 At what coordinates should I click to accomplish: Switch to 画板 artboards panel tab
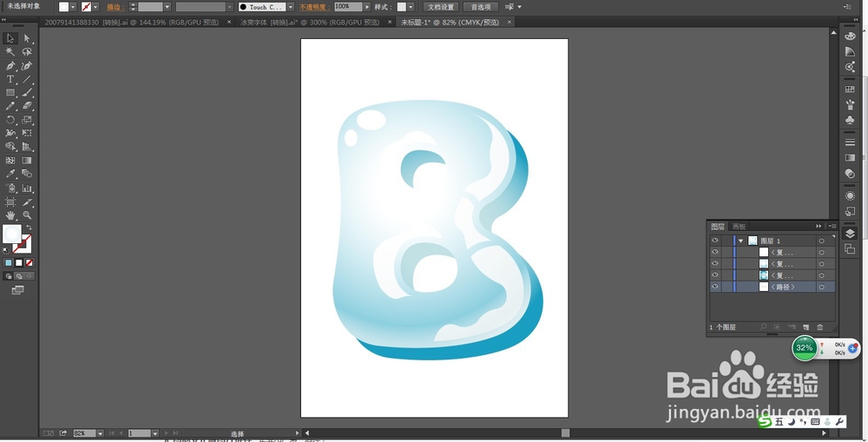point(739,227)
